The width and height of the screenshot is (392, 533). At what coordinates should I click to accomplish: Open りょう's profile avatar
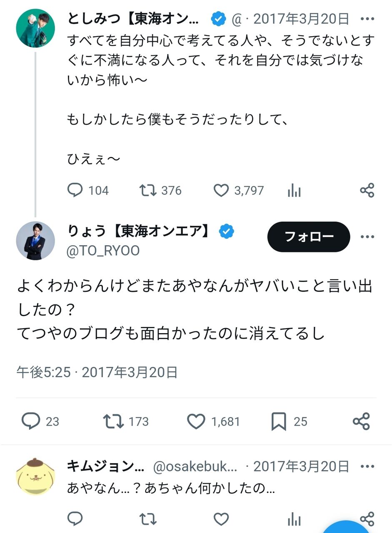[x=35, y=241]
